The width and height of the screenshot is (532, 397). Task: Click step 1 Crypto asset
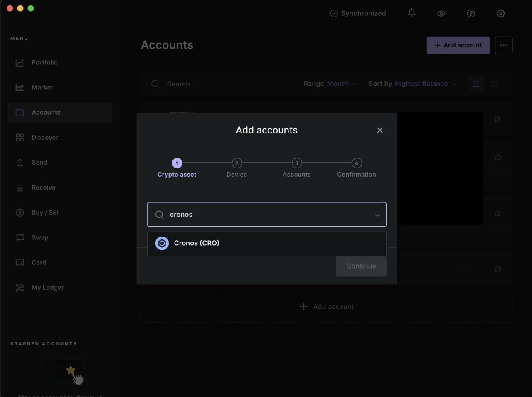pyautogui.click(x=177, y=168)
